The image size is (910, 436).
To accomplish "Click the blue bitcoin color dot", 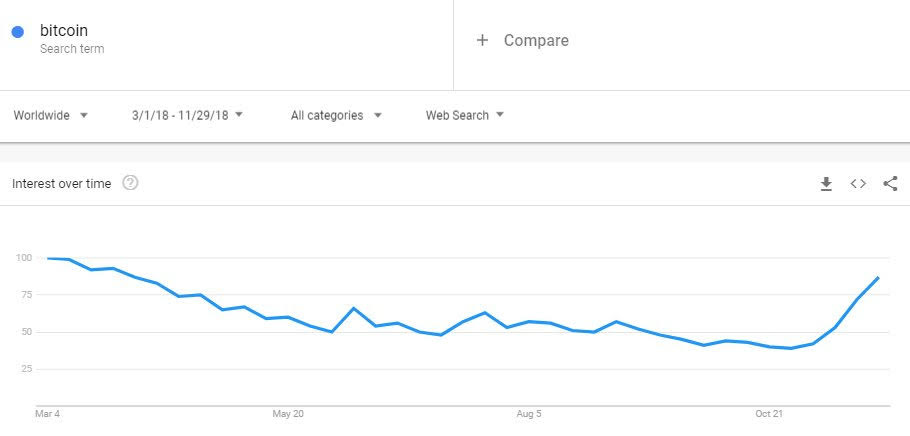I will point(18,33).
